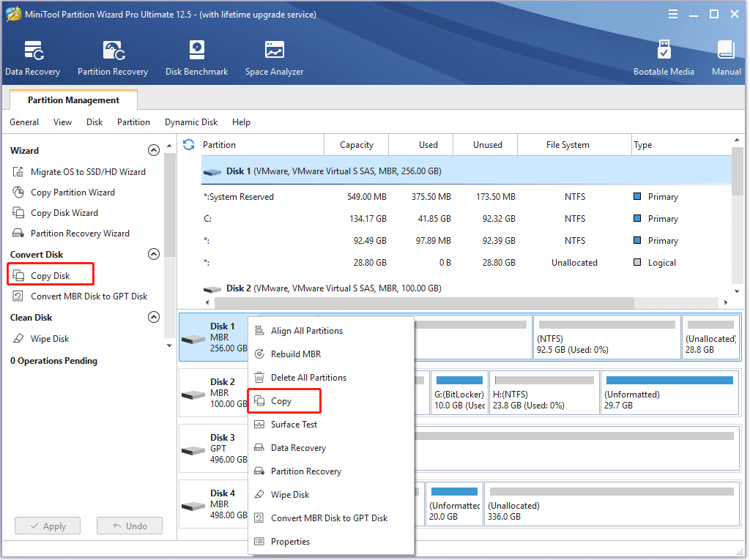Select the System Reserved partition row
750x560 pixels.
[x=467, y=197]
